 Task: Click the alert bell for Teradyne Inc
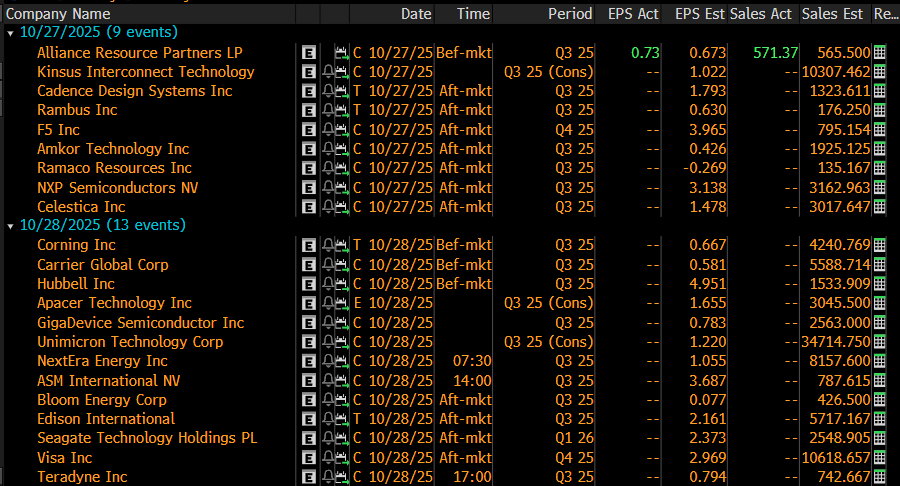tap(328, 477)
